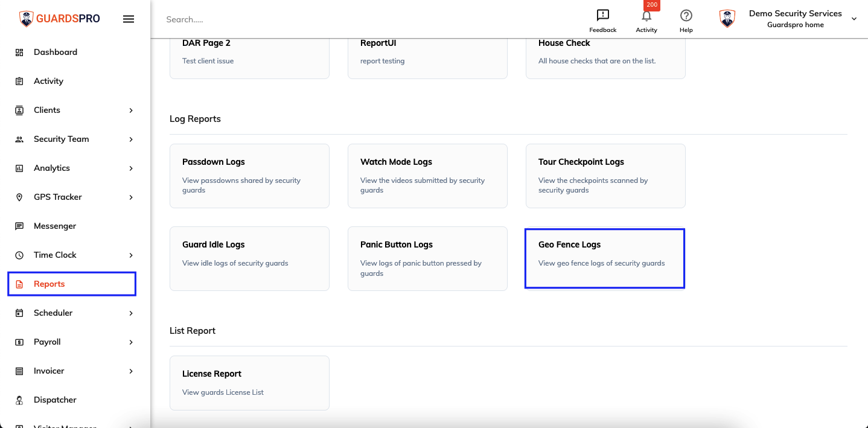The height and width of the screenshot is (428, 868).
Task: Open the account dropdown chevron
Action: (854, 19)
